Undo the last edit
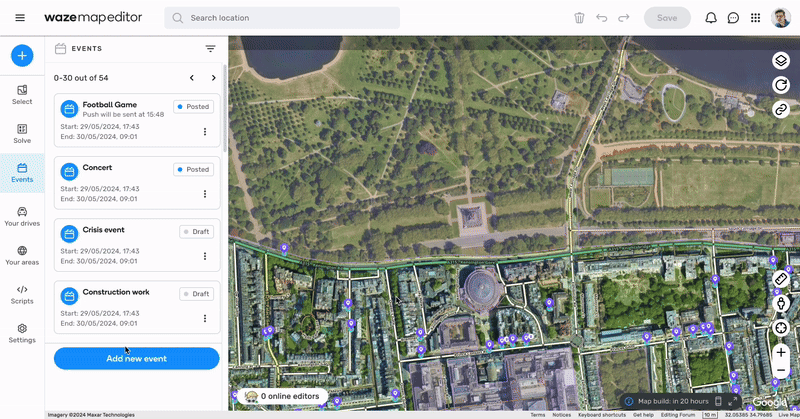Image resolution: width=800 pixels, height=419 pixels. pyautogui.click(x=602, y=18)
